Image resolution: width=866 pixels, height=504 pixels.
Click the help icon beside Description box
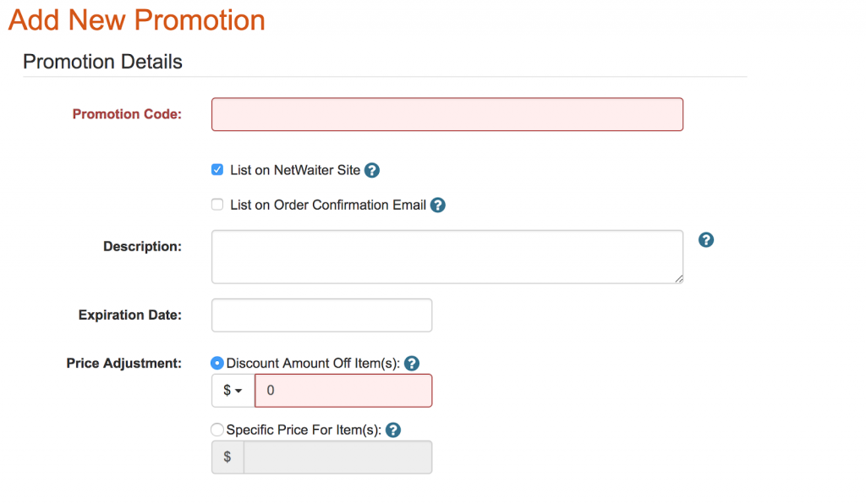(706, 240)
